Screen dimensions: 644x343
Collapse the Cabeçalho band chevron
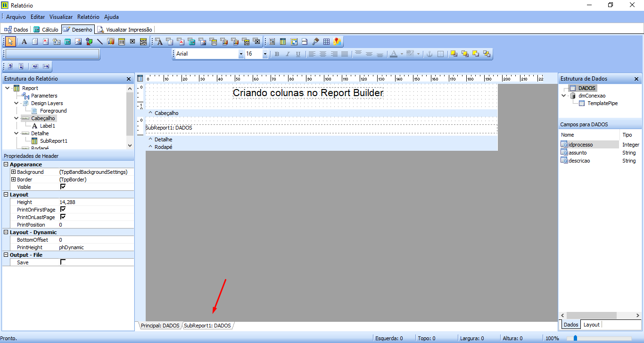pyautogui.click(x=150, y=113)
